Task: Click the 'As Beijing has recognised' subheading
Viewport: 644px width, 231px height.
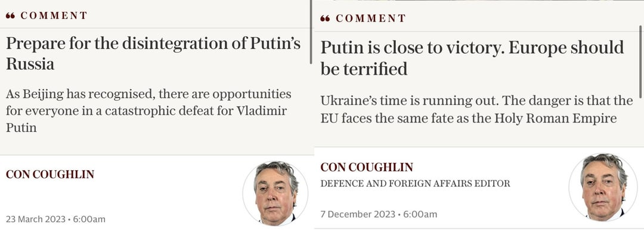Action: (148, 110)
